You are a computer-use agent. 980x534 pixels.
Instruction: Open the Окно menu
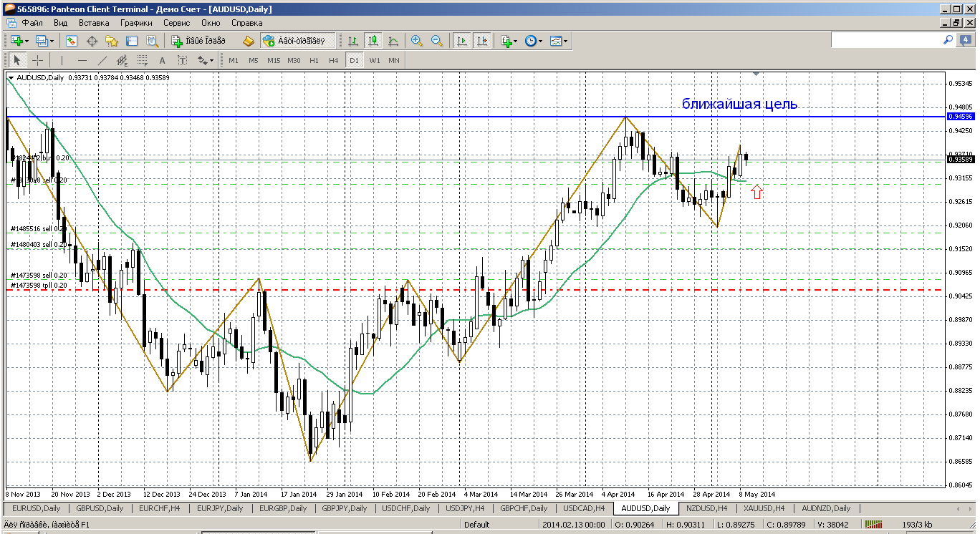pyautogui.click(x=211, y=23)
